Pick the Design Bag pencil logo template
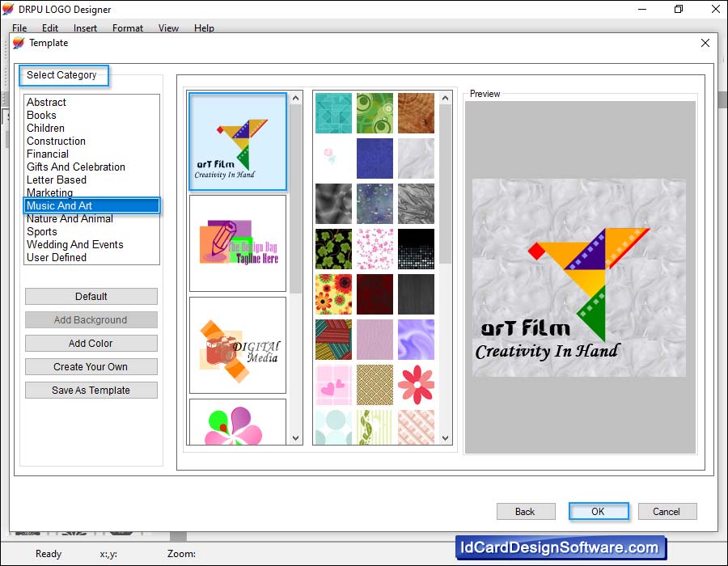Viewport: 728px width, 566px height. [238, 243]
